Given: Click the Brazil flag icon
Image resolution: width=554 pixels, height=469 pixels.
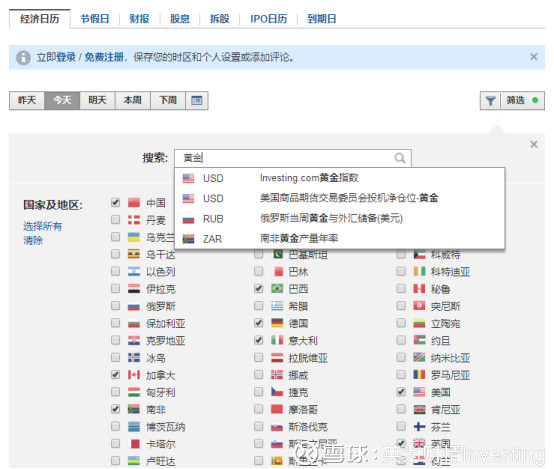Looking at the screenshot, I should click(x=277, y=289).
